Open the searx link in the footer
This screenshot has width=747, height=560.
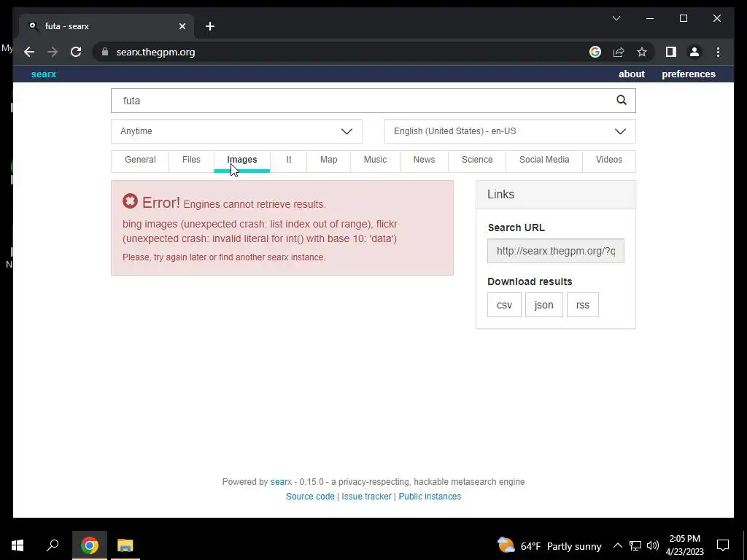(x=281, y=482)
